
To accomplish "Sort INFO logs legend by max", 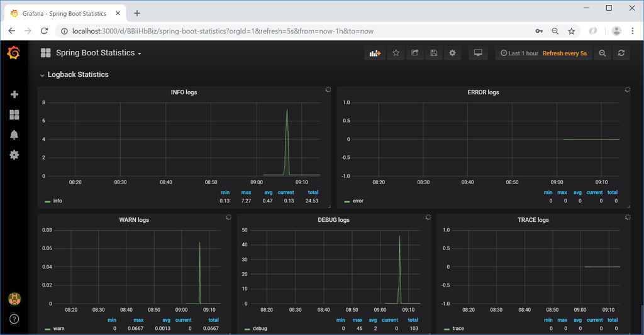I will (x=246, y=192).
